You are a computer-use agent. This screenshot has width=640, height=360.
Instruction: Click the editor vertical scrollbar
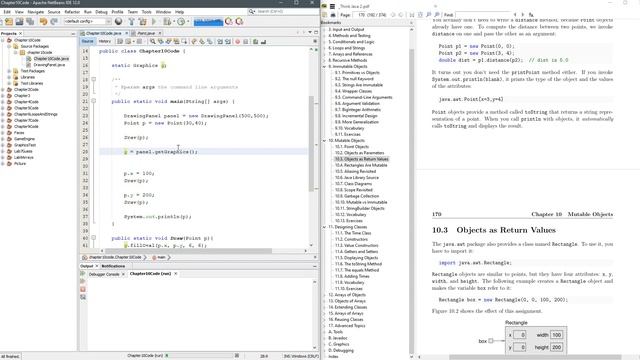(x=311, y=143)
